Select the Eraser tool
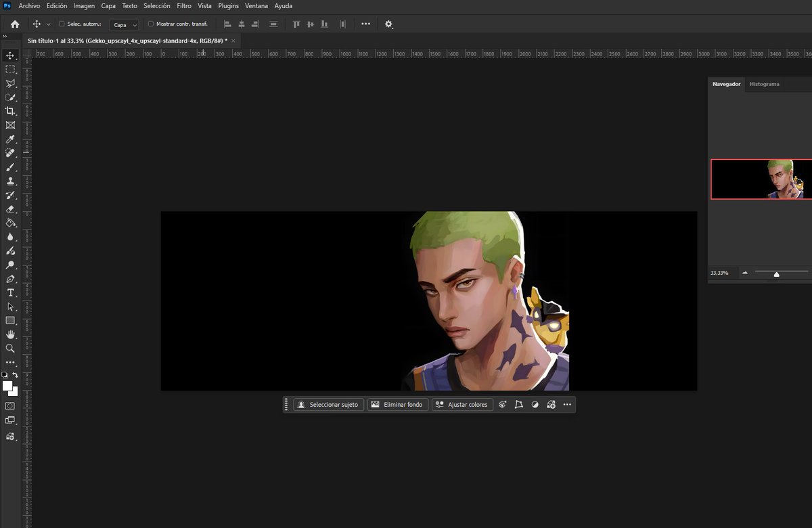The width and height of the screenshot is (812, 528). [x=10, y=209]
